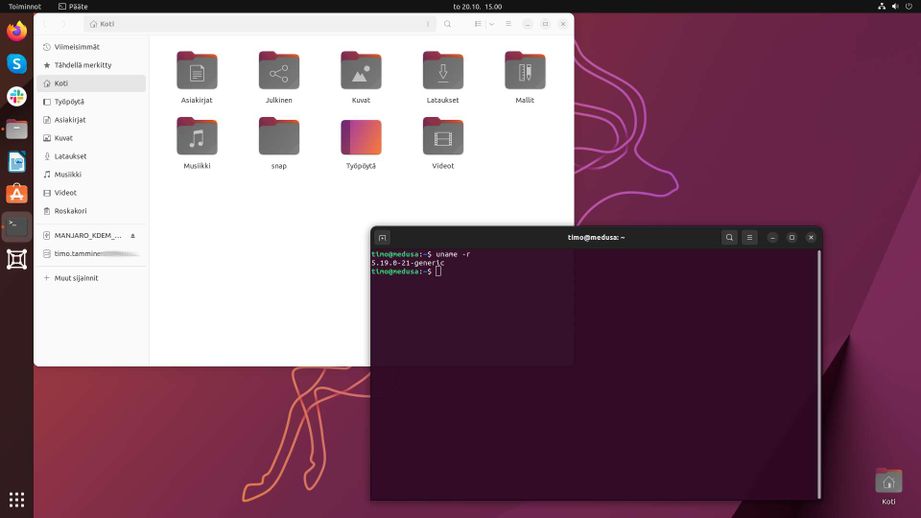Open the screenshot tool in the dock
This screenshot has width=921, height=518.
(16, 259)
